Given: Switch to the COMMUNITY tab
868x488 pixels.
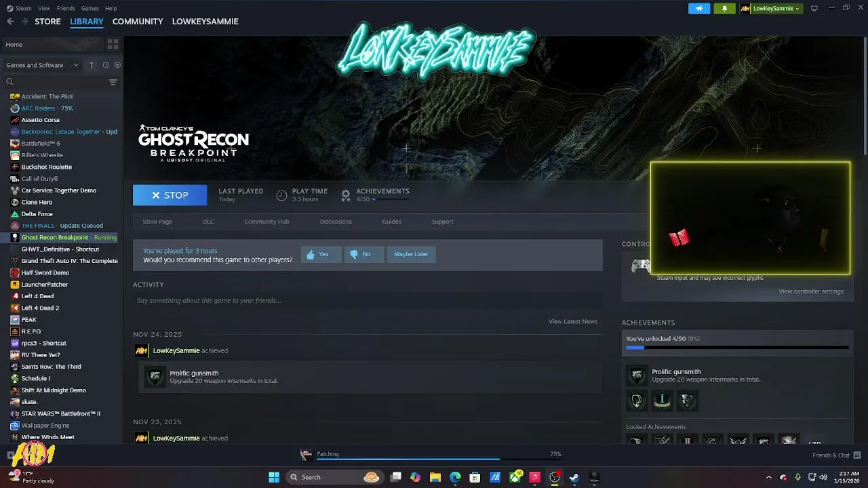Looking at the screenshot, I should coord(138,22).
